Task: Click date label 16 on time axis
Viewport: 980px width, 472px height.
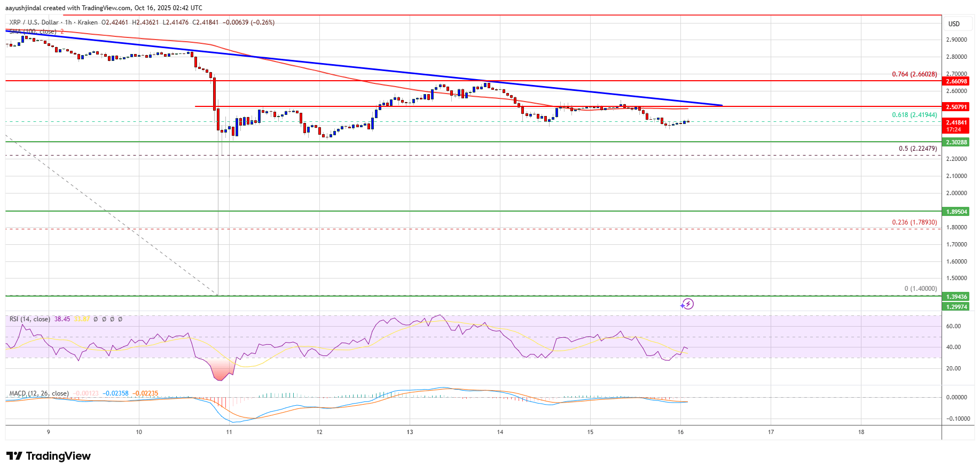Action: [x=680, y=432]
